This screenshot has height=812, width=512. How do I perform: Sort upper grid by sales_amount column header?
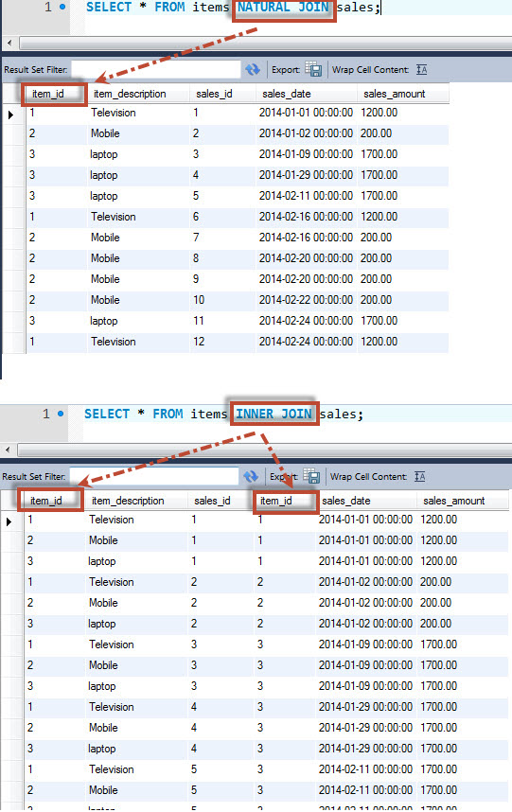coord(394,94)
